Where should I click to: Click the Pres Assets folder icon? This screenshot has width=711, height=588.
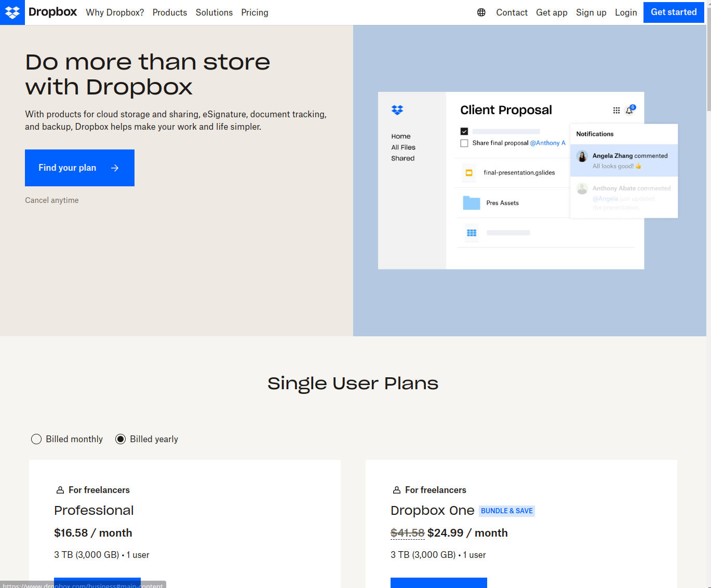point(472,203)
